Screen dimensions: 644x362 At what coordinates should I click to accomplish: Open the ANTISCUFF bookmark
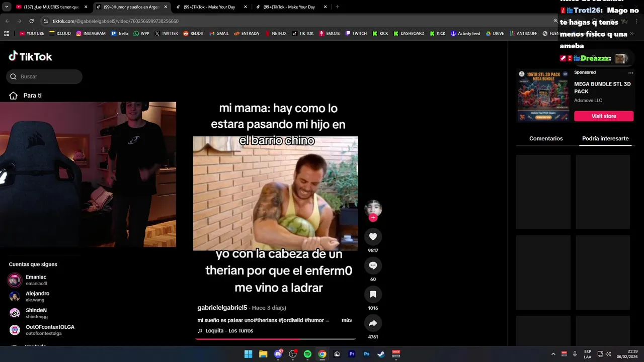(523, 34)
